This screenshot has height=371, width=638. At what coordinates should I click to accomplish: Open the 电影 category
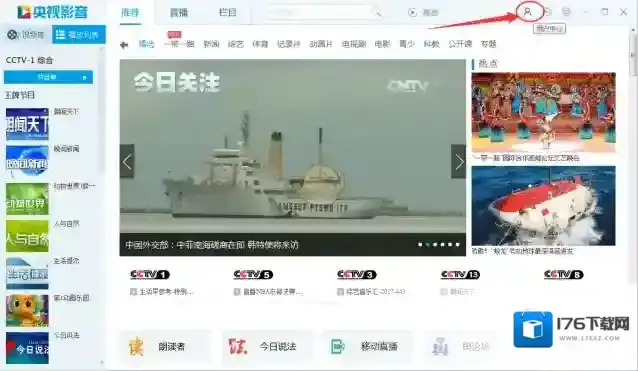[x=382, y=44]
